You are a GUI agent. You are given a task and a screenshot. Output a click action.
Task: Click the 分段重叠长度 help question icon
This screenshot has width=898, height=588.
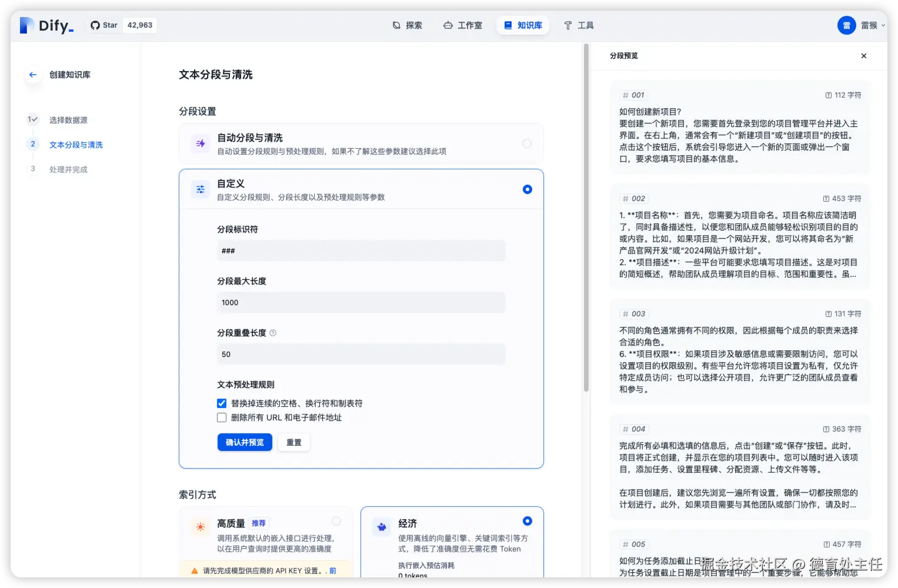273,333
